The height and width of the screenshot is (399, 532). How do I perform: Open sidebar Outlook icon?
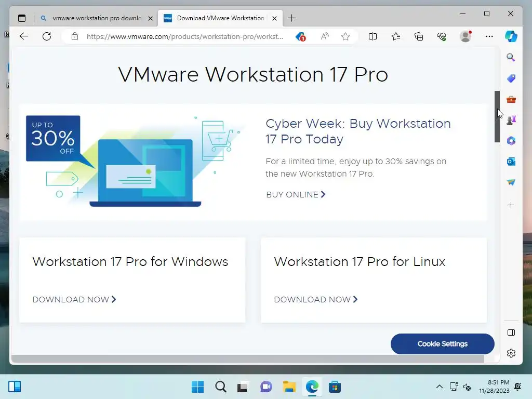[x=511, y=162]
